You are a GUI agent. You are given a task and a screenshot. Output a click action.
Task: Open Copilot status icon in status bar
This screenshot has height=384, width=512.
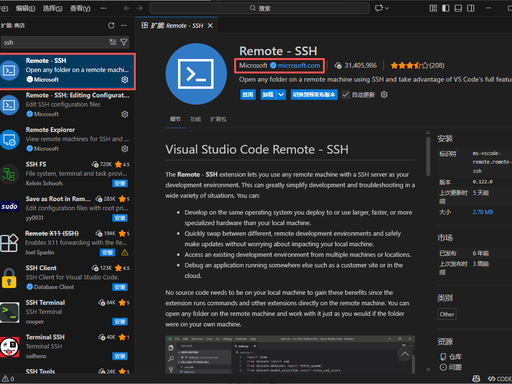click(x=476, y=379)
